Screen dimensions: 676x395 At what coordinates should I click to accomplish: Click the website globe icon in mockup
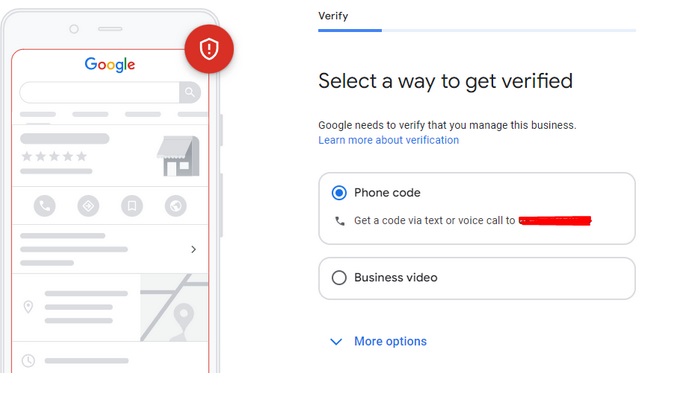[x=175, y=206]
